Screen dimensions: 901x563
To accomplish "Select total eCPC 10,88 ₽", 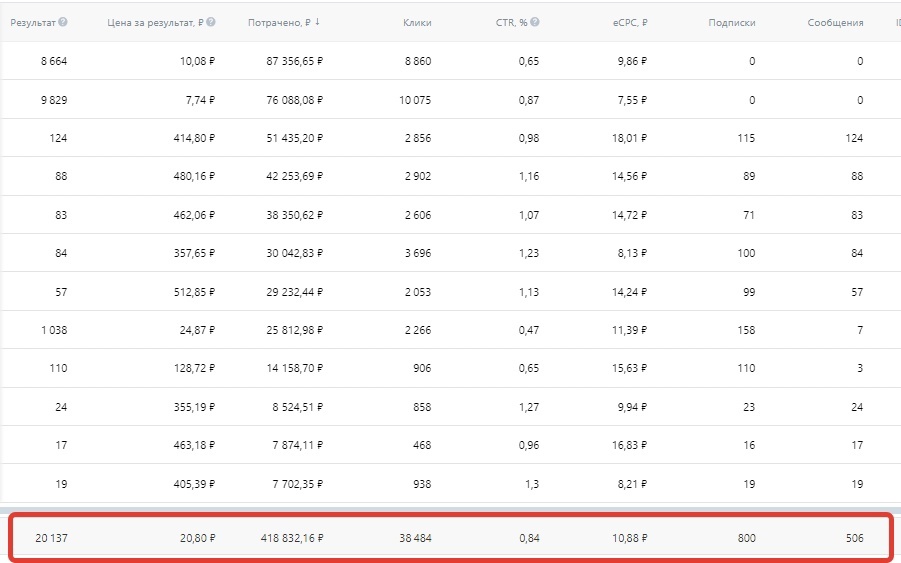I will 630,538.
